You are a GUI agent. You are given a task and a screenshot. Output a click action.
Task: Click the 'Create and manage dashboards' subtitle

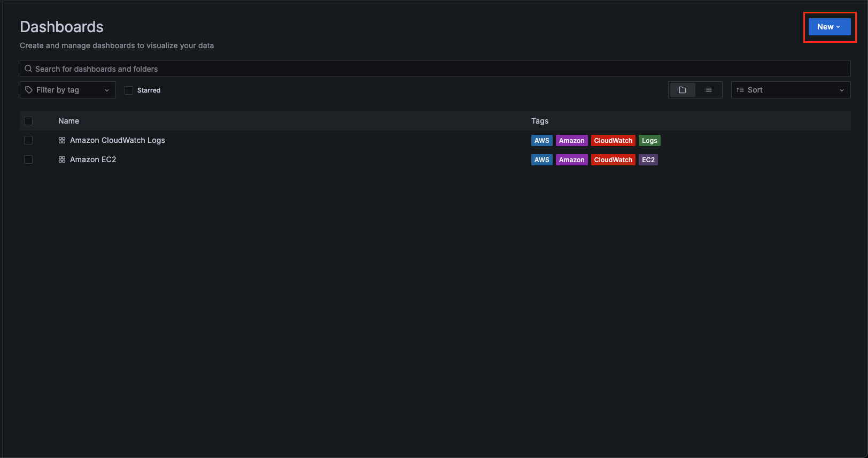tap(117, 45)
